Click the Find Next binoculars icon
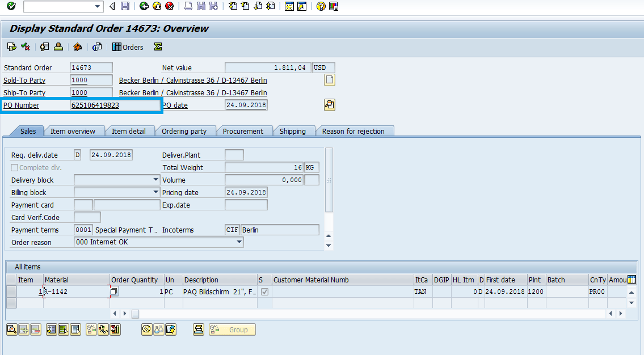This screenshot has height=355, width=644. [213, 6]
